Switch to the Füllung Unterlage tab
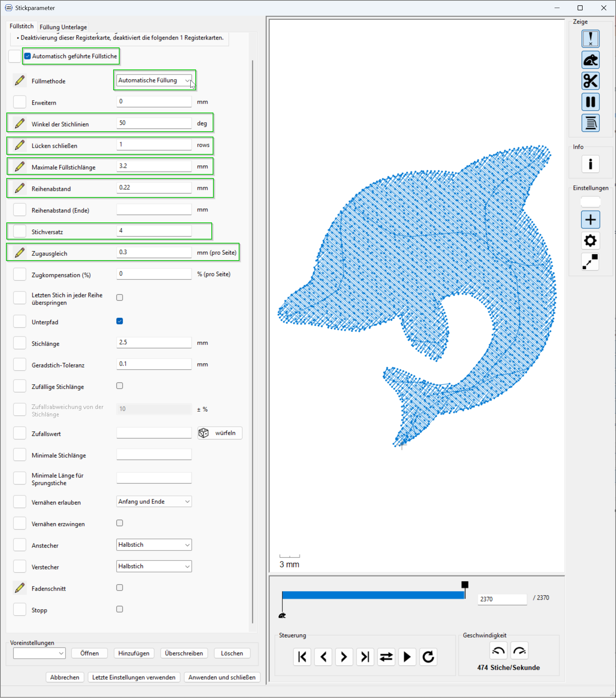Screen dimensions: 616x698 coord(63,27)
